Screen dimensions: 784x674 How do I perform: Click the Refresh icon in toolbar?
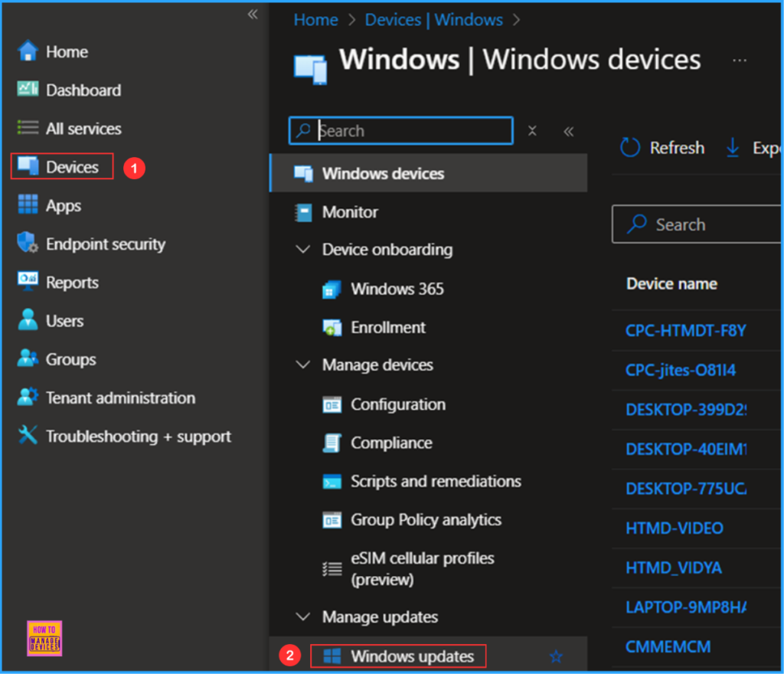click(630, 148)
